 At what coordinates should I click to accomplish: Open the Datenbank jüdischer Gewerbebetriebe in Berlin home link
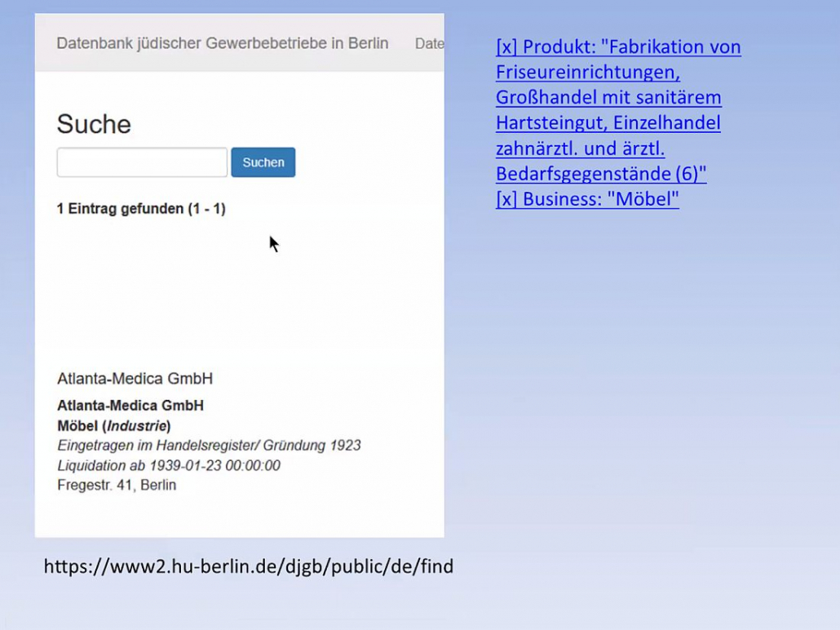pyautogui.click(x=222, y=43)
